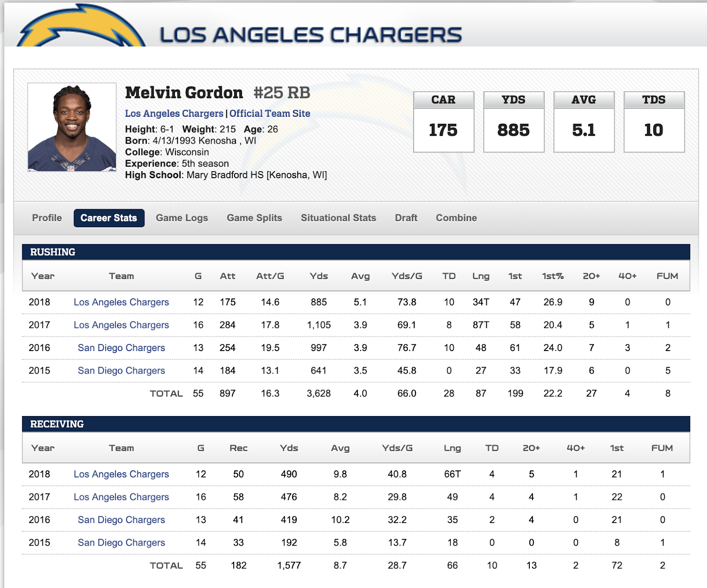Click the Chargers lightning bolt logo

[x=82, y=26]
